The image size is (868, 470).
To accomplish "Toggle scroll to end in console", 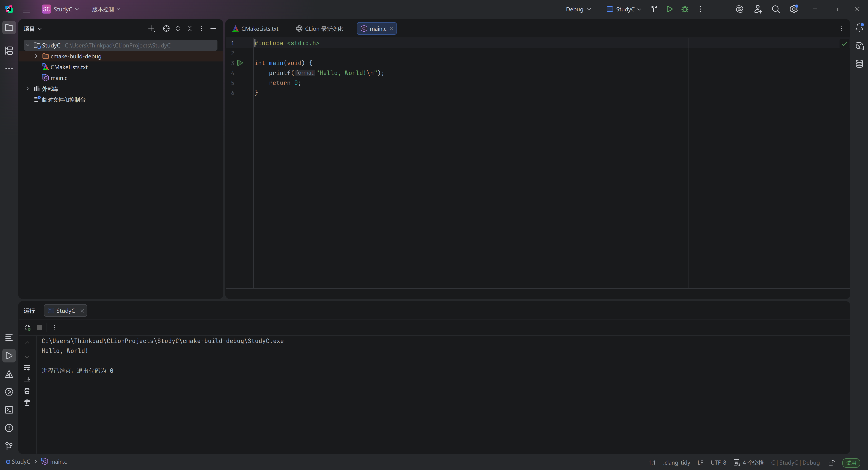I will click(27, 379).
